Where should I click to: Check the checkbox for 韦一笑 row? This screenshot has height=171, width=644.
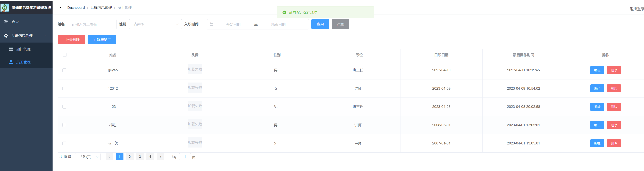pos(64,143)
